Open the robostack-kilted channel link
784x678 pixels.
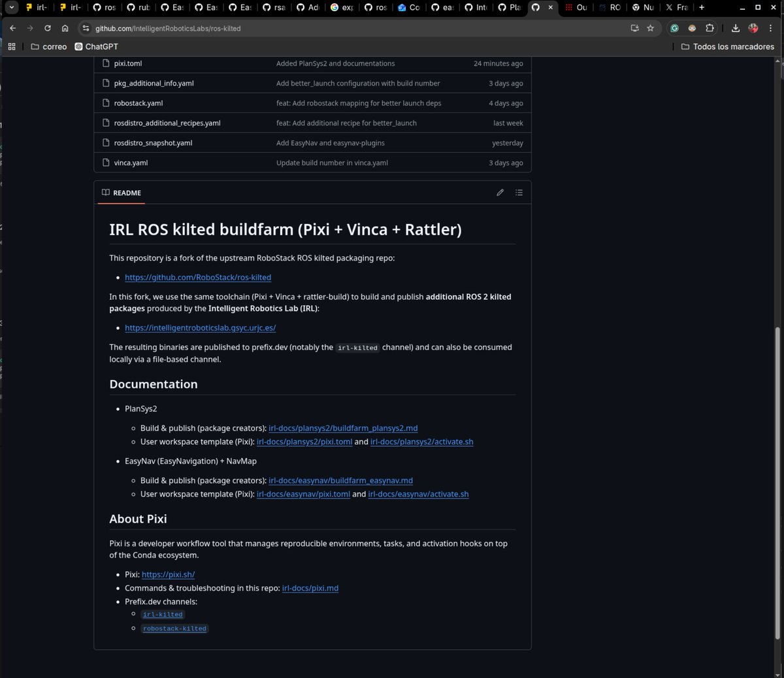coord(174,628)
